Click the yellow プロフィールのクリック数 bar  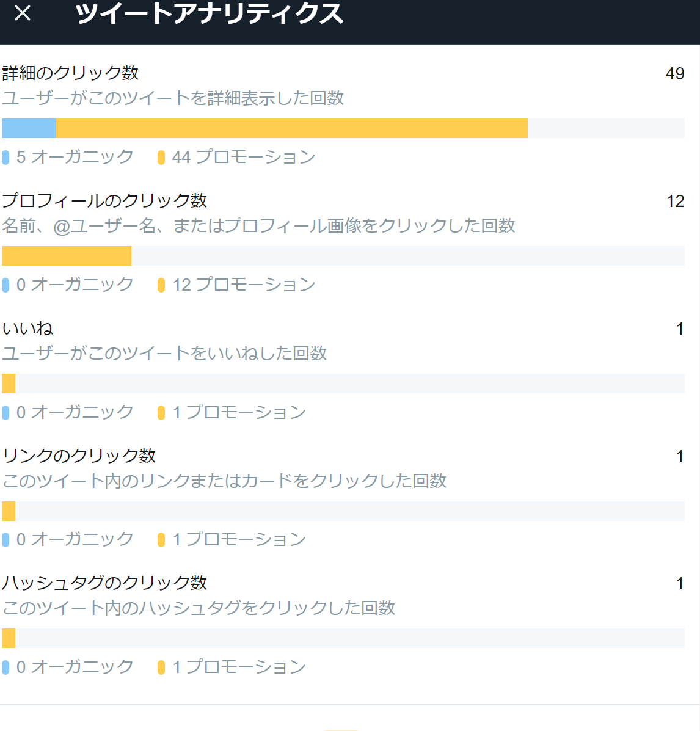tap(67, 256)
